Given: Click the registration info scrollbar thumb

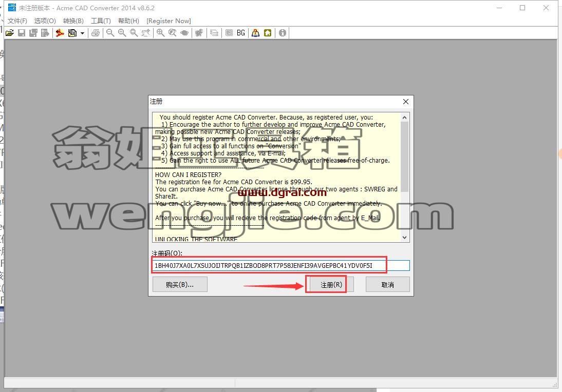Looking at the screenshot, I should 405,156.
